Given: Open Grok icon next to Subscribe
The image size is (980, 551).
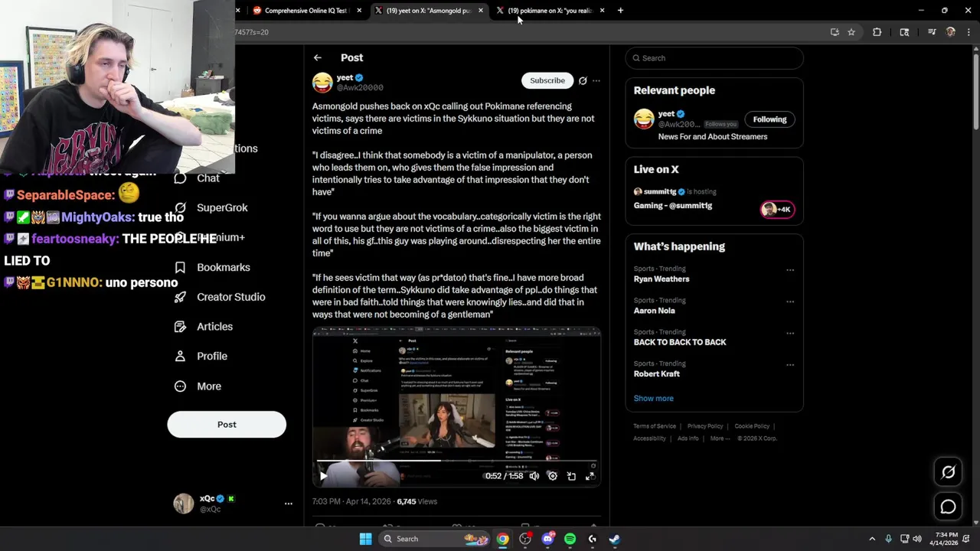Looking at the screenshot, I should point(583,80).
